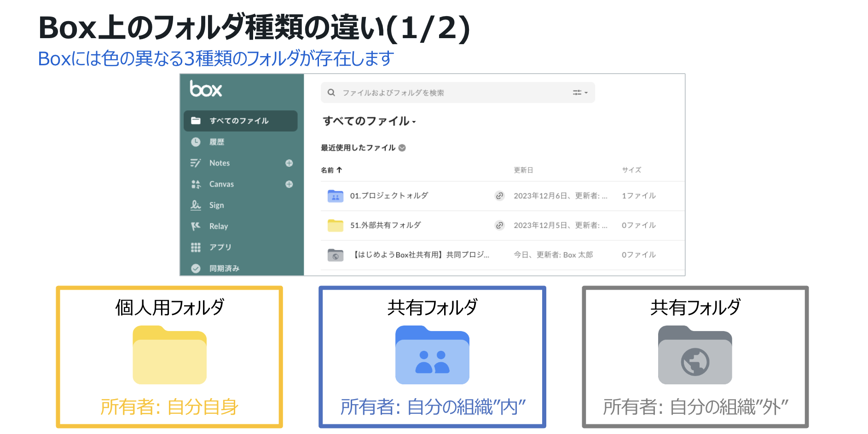Click the 同期済み sync checkmark icon
The width and height of the screenshot is (868, 434).
[x=196, y=268]
